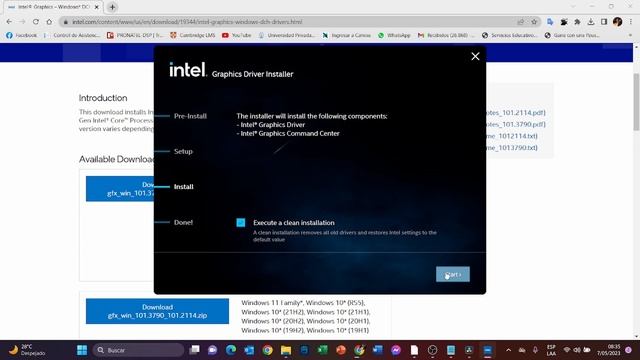The image size is (640, 360).
Task: Open Word from the taskbar
Action: (378, 350)
